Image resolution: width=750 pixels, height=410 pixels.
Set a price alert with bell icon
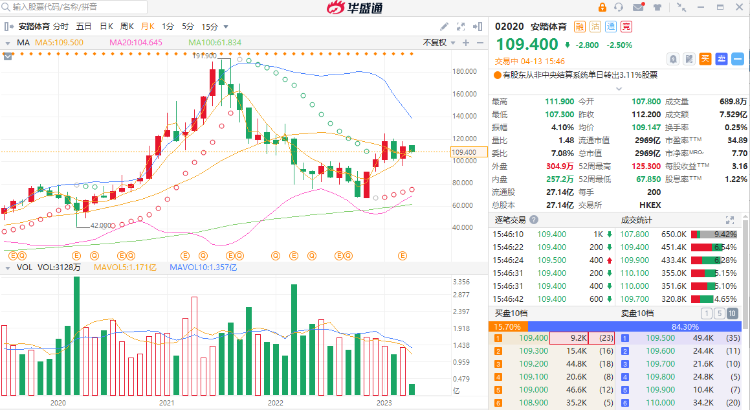click(673, 59)
